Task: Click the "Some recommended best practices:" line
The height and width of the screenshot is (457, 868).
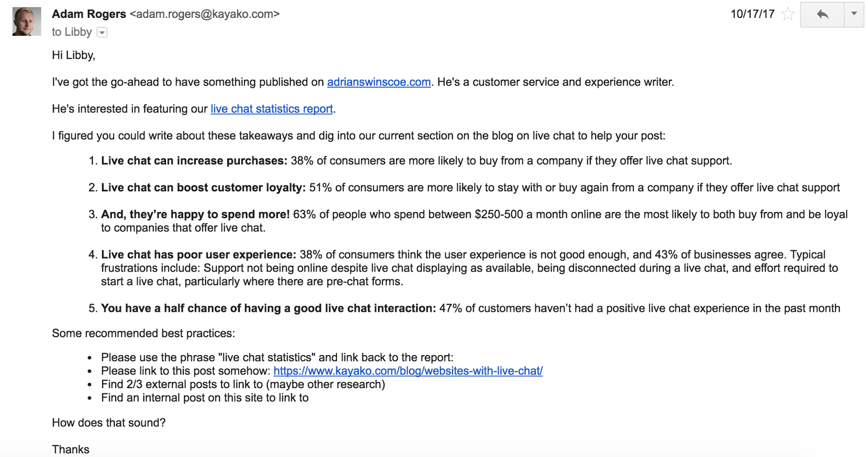Action: (143, 333)
